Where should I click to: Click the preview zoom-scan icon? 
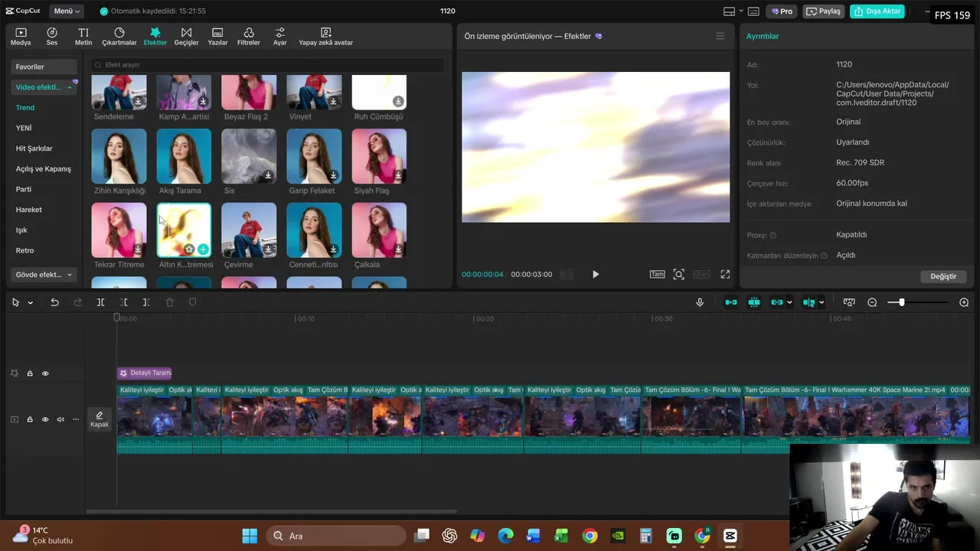[x=678, y=274]
